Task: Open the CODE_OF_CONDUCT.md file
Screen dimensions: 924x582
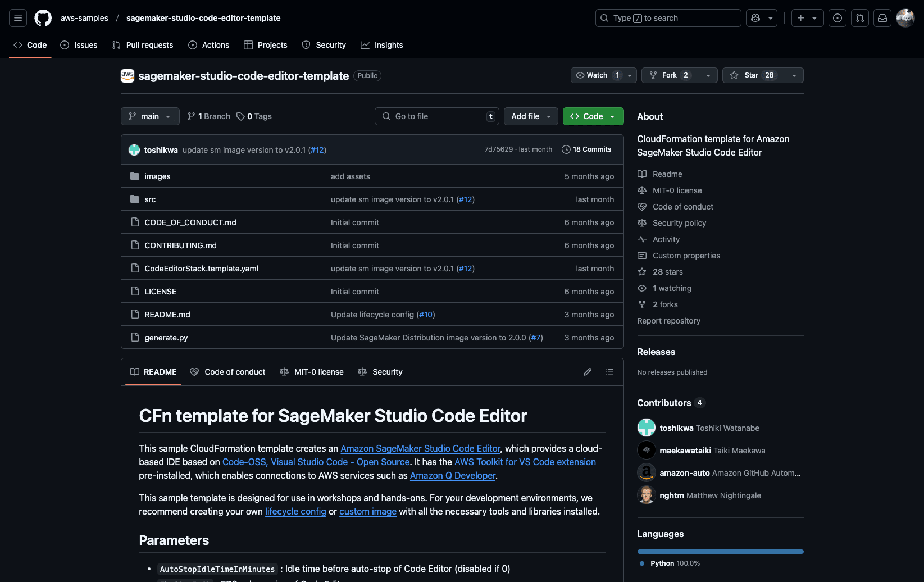Action: tap(190, 222)
